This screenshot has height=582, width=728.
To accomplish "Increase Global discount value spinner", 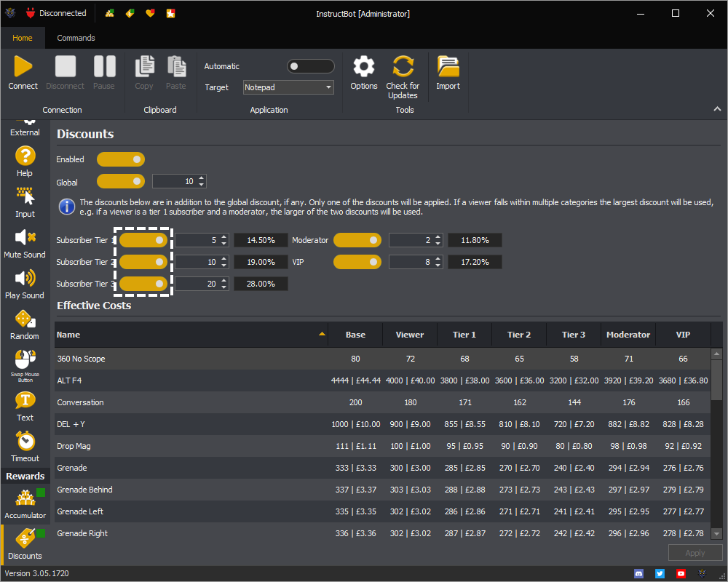I will [201, 178].
